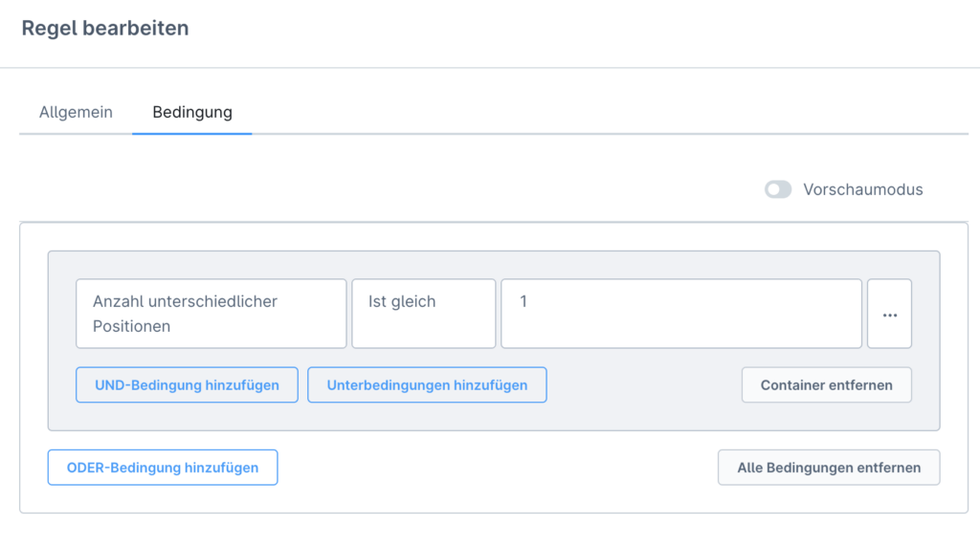Click the Regel bearbeiten heading
The height and width of the screenshot is (547, 980).
105,28
